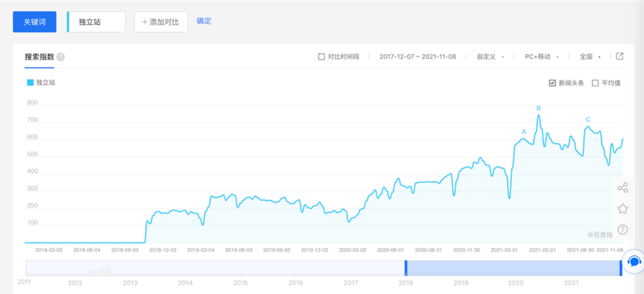644x294 pixels.
Task: Enable the 平均值 checkbox
Action: pyautogui.click(x=595, y=83)
